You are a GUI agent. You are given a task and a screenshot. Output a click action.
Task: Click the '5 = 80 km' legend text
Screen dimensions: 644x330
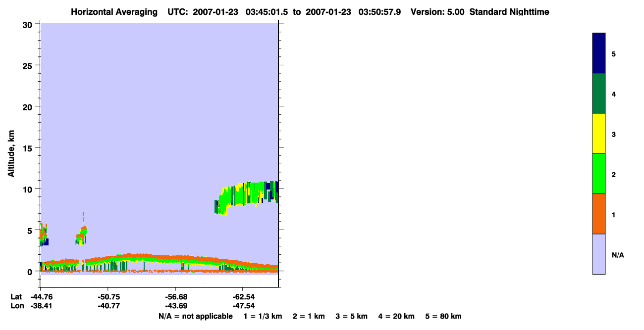point(443,316)
